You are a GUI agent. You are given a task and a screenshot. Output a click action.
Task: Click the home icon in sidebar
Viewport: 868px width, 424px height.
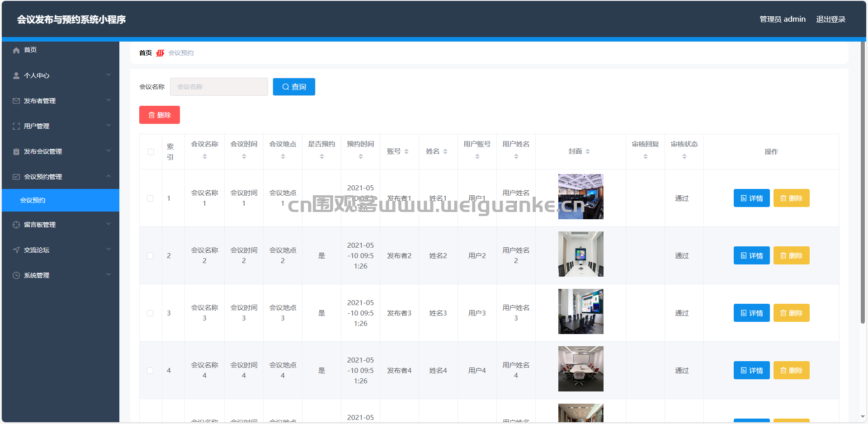coord(16,50)
